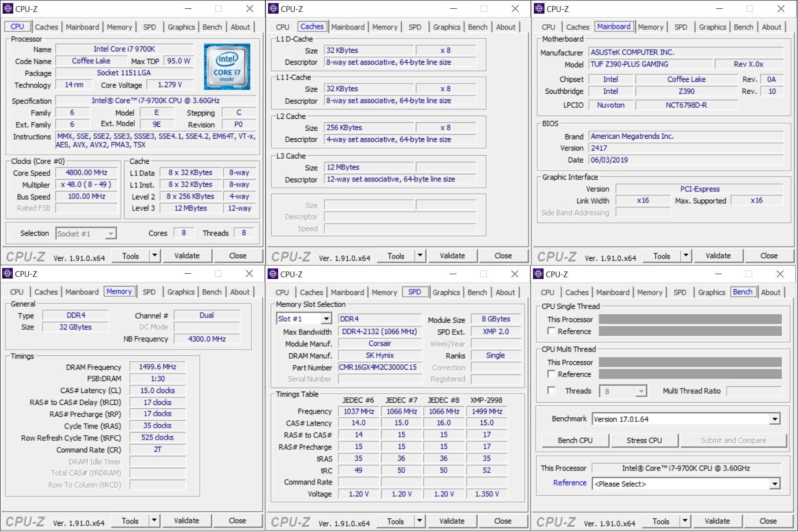This screenshot has width=798, height=532.
Task: Click the Validate button
Action: 187,255
